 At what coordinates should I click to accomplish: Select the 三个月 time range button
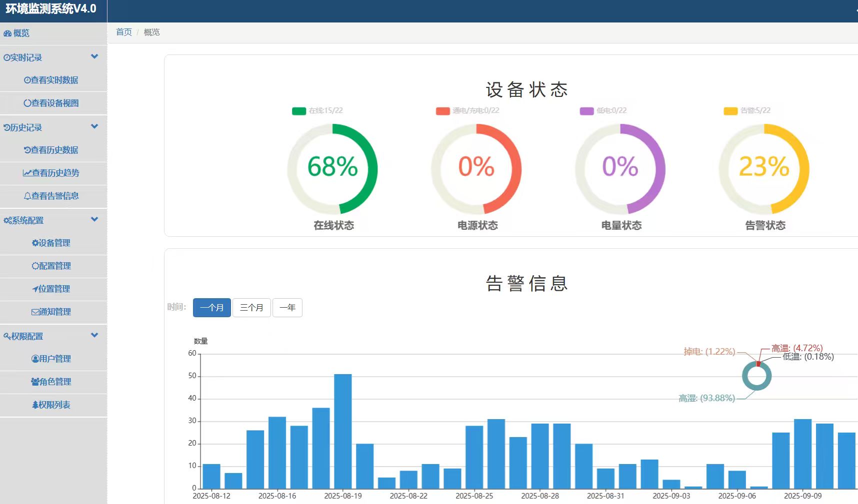[x=251, y=308]
